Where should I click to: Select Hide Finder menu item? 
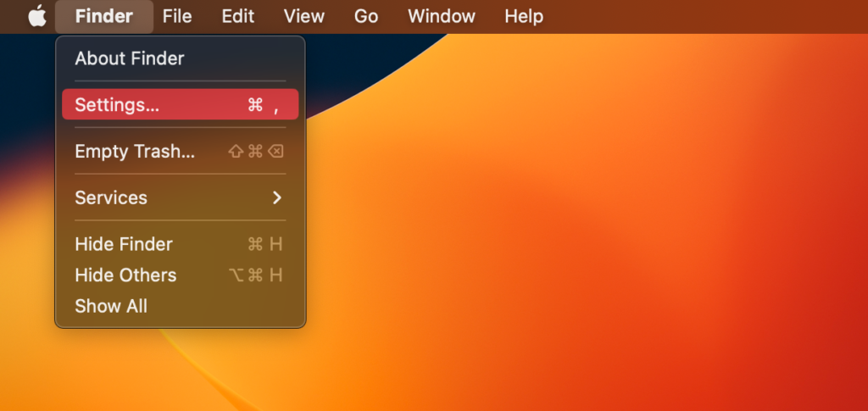pyautogui.click(x=124, y=244)
